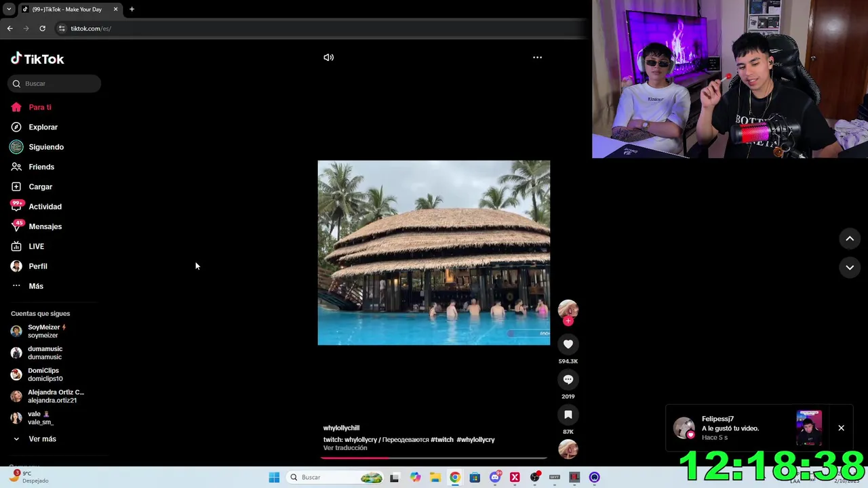
Task: Focus the Buscar search field in TikTok
Action: coord(54,83)
